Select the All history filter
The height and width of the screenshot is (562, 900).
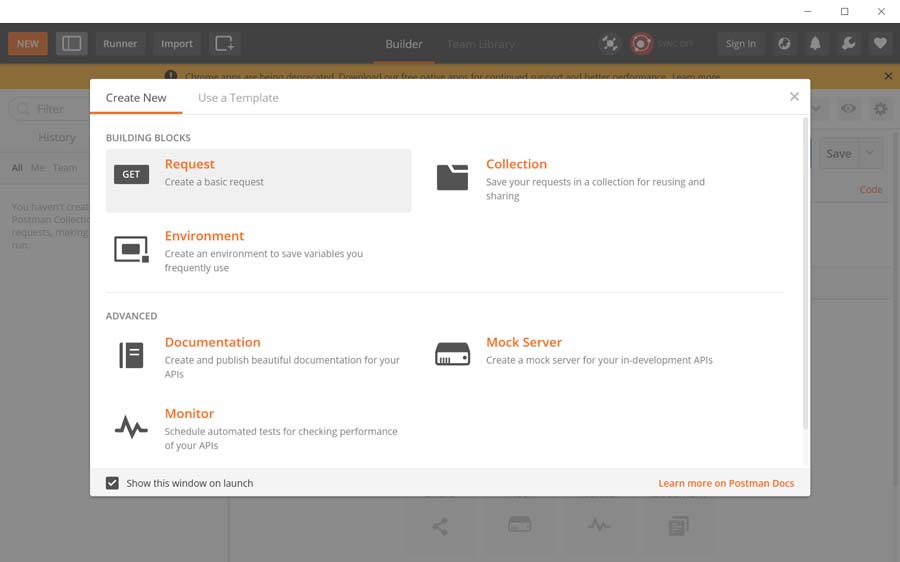(17, 168)
